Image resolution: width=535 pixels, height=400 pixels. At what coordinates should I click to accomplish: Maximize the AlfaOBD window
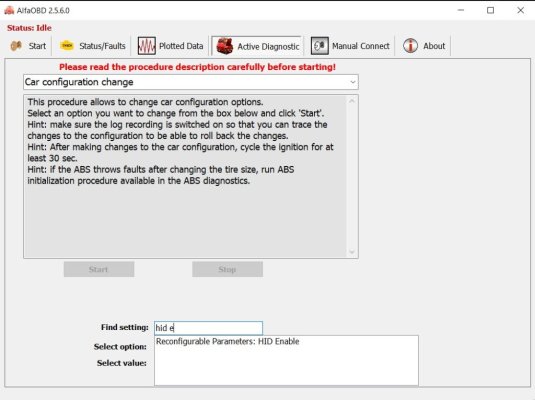tap(490, 10)
